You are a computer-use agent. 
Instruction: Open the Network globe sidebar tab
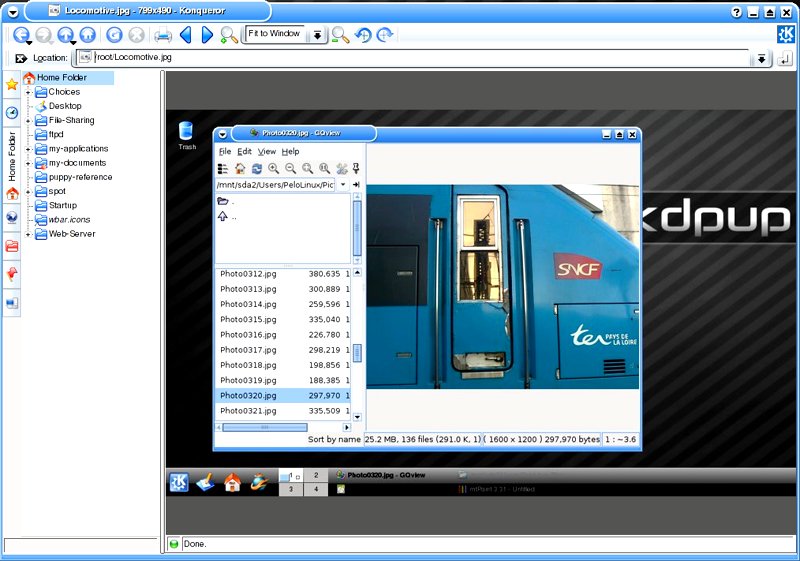12,218
